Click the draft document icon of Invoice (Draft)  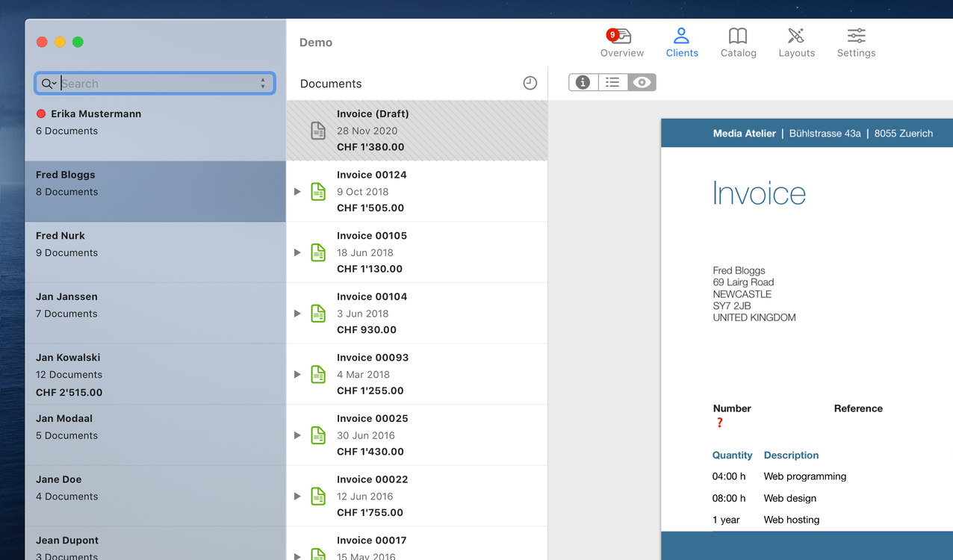(x=318, y=131)
